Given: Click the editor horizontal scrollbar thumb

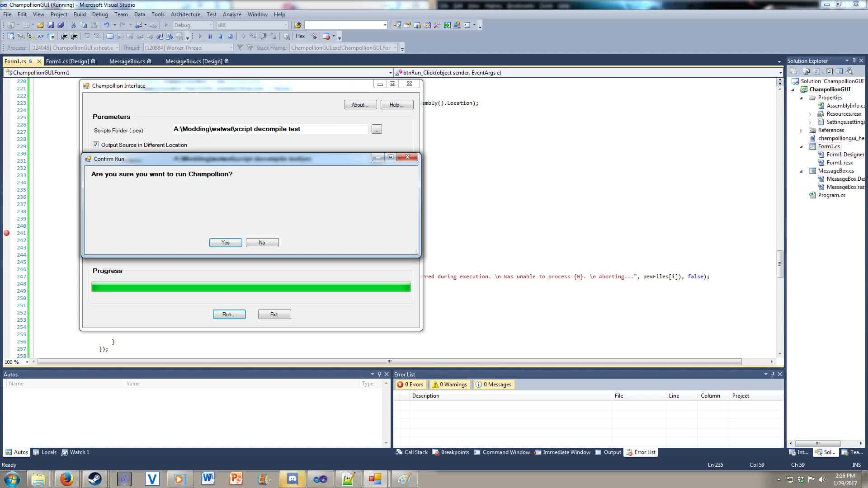Looking at the screenshot, I should [x=390, y=361].
